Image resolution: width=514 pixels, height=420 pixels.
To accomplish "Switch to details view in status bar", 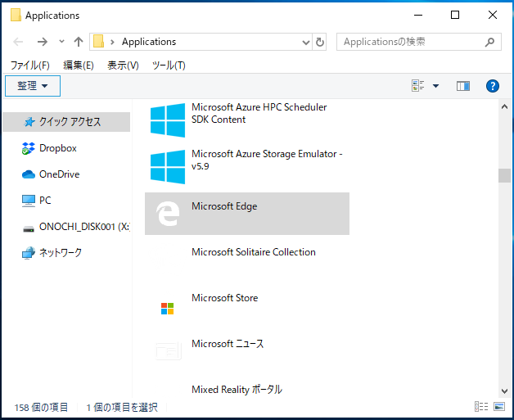I will point(481,407).
